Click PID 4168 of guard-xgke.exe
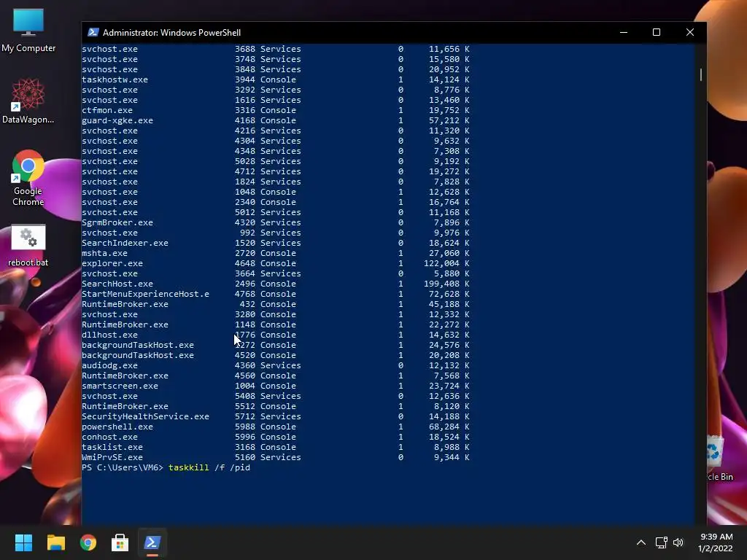The height and width of the screenshot is (560, 747). (245, 120)
